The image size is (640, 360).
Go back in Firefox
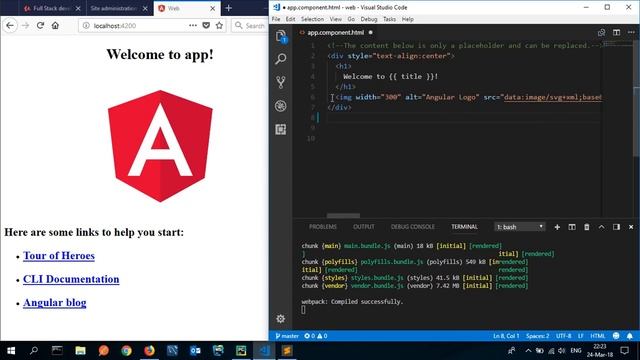(x=10, y=26)
